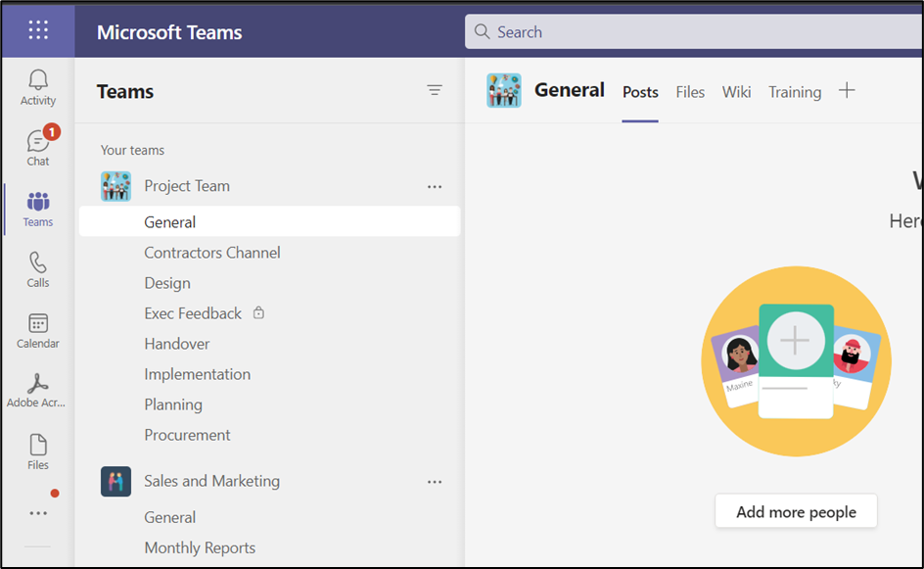Click the General channel title in header
The height and width of the screenshot is (569, 924).
(x=570, y=90)
